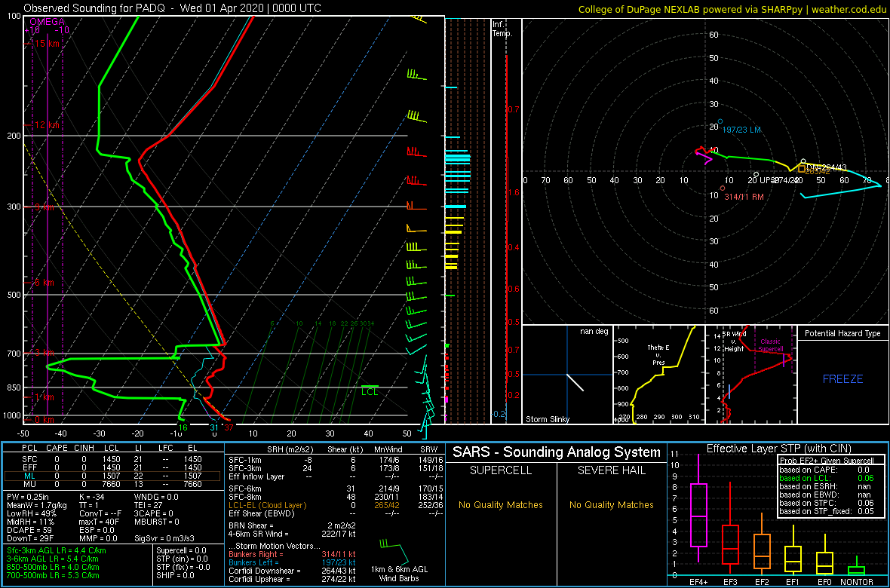Click the Theta-E v. Pres label
Image resolution: width=890 pixels, height=588 pixels.
659,355
